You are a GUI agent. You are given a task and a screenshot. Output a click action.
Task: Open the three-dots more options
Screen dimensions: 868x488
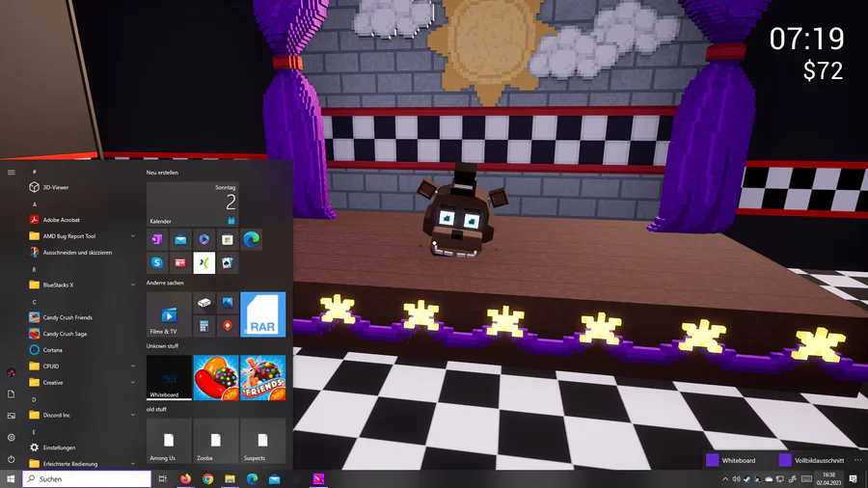click(857, 460)
